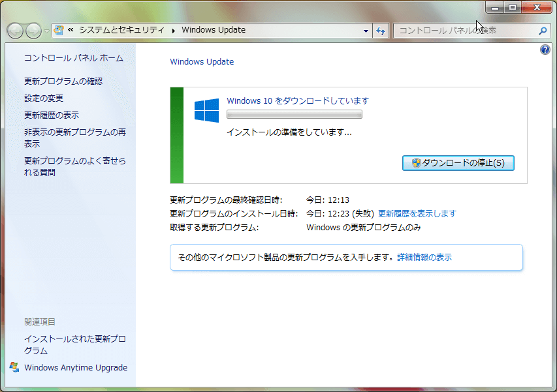Open the 更新履歴を表示します link
This screenshot has width=557, height=392.
point(417,213)
